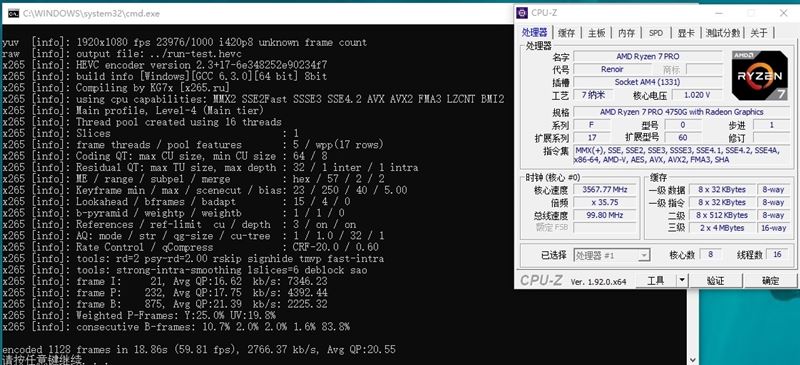Switch to the 测试分数 tab

[722, 33]
